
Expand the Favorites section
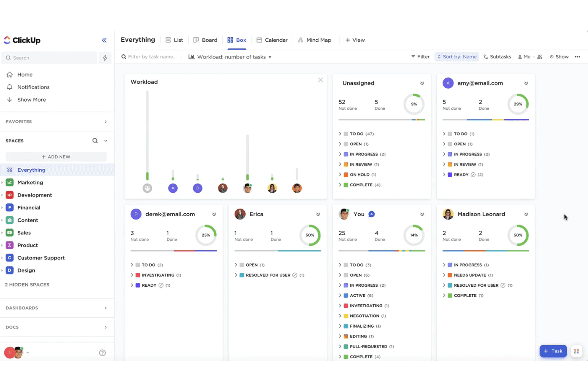106,122
